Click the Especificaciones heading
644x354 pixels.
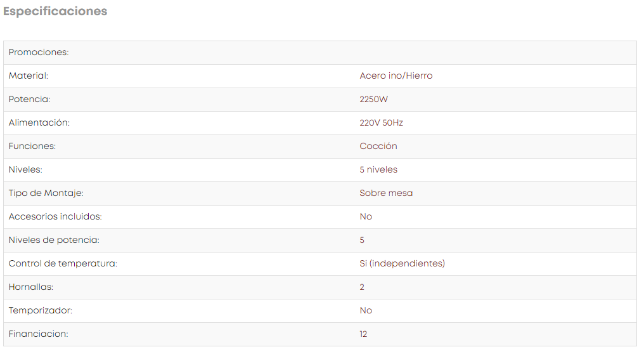point(55,11)
